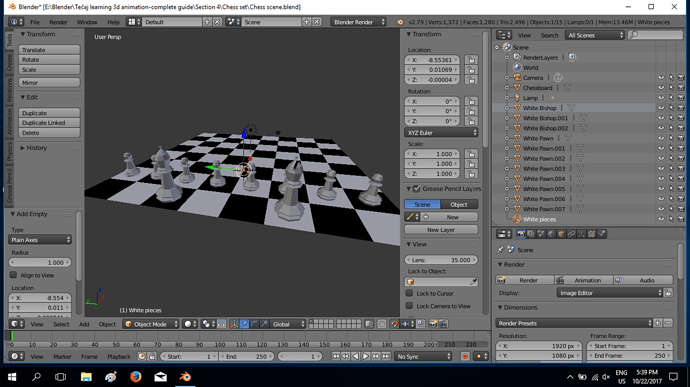Screen dimensions: 690x387
Task: Select the Lamp object in outliner
Action: pyautogui.click(x=530, y=98)
